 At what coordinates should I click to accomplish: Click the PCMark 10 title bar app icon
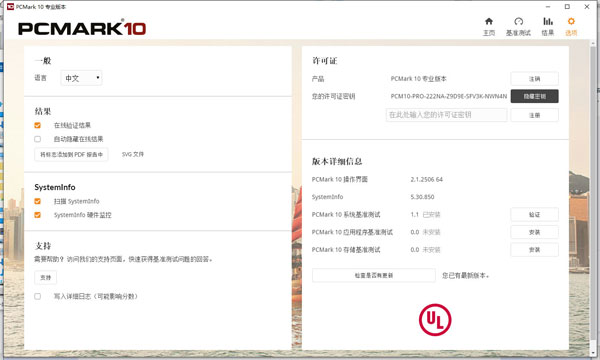coord(10,7)
